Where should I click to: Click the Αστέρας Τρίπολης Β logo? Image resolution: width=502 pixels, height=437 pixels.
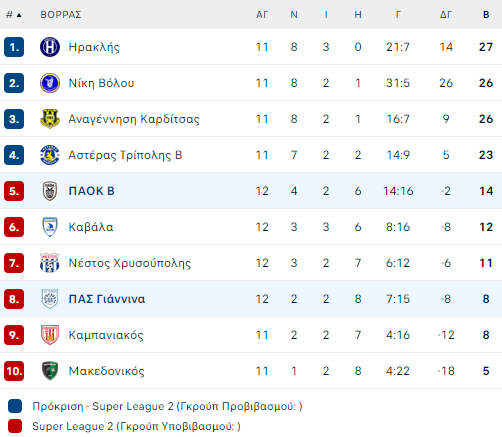coord(50,155)
